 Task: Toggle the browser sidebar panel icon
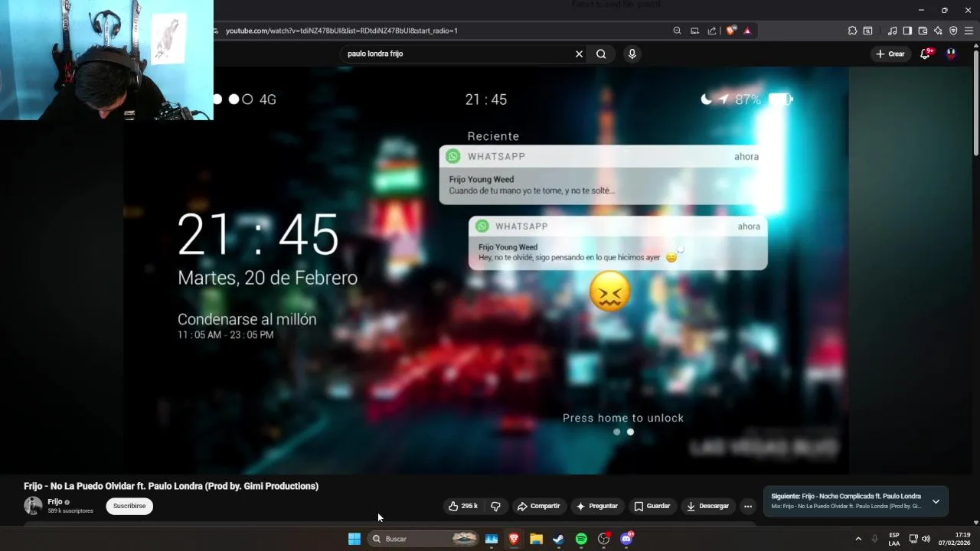point(907,31)
